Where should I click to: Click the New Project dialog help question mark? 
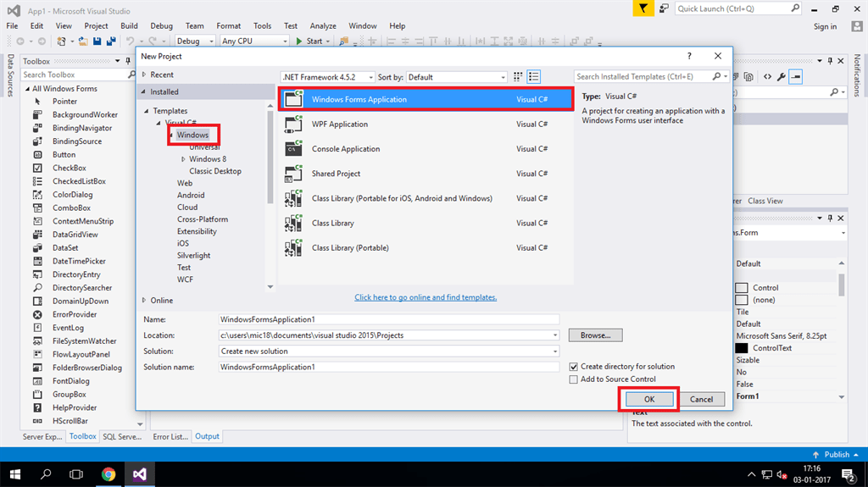point(689,56)
